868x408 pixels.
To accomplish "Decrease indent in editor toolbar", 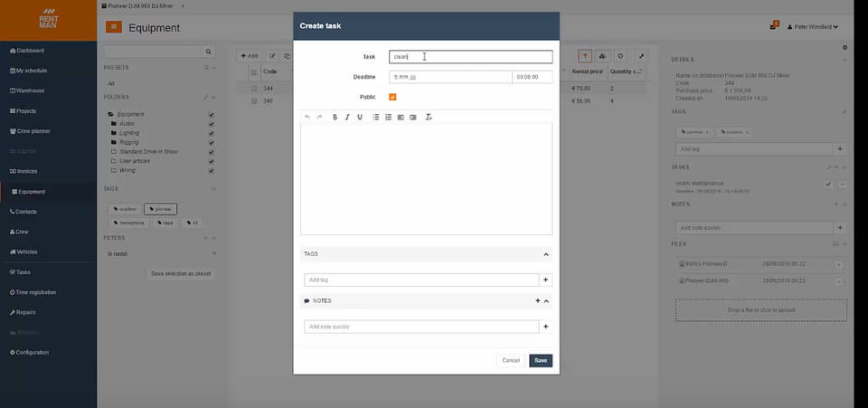I will tap(401, 117).
